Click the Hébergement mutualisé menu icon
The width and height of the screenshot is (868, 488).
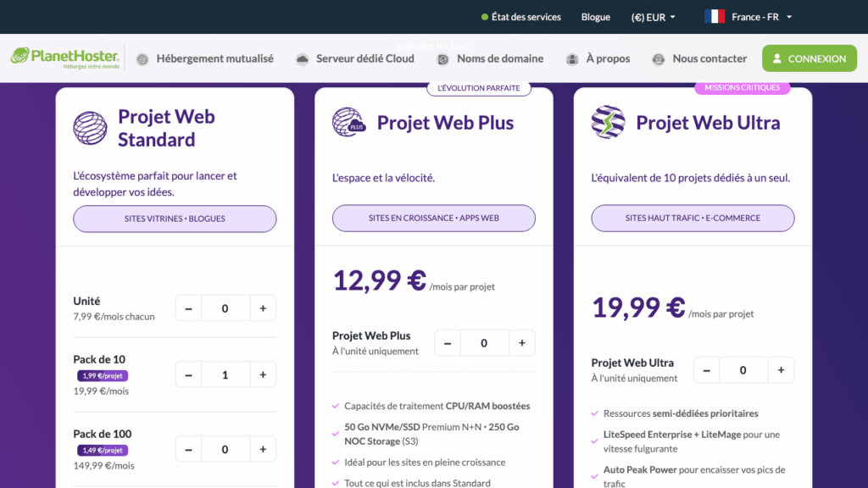142,59
